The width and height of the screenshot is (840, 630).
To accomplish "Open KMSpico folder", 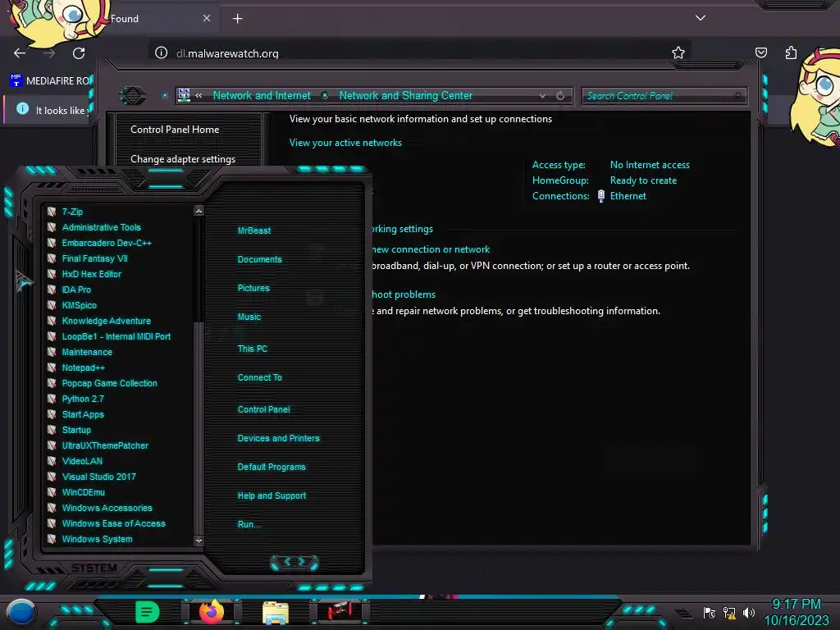I will point(80,305).
